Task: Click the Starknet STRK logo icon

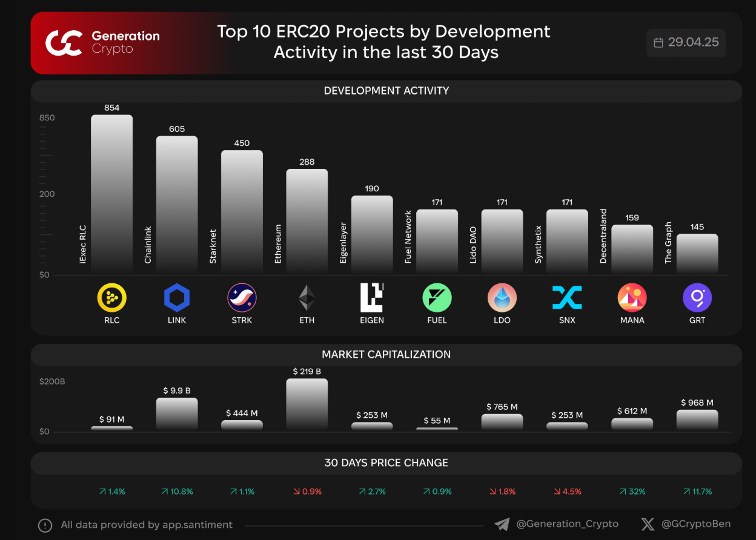Action: pyautogui.click(x=242, y=298)
